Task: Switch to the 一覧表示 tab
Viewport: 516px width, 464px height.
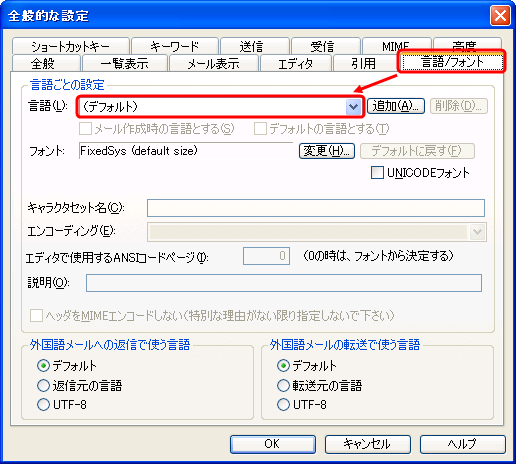Action: 125,63
